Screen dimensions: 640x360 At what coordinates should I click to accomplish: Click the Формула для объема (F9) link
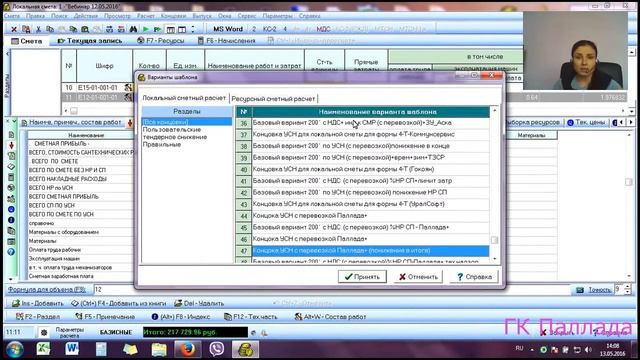coord(47,289)
